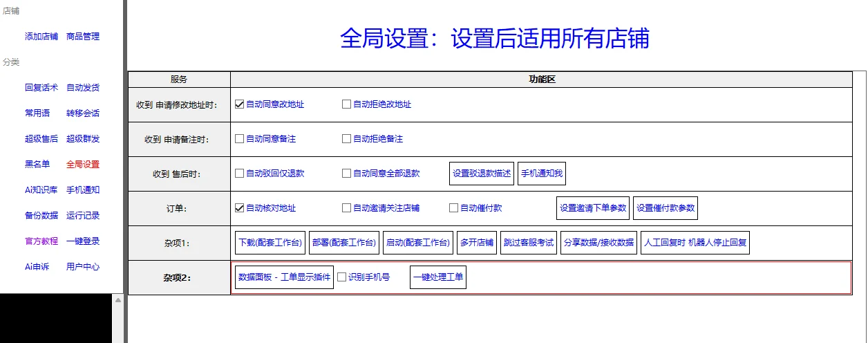
Task: Click the 功能区 column header
Action: (x=542, y=80)
